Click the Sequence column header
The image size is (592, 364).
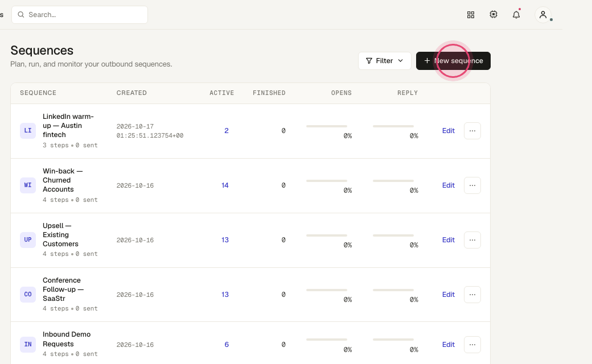click(x=38, y=93)
